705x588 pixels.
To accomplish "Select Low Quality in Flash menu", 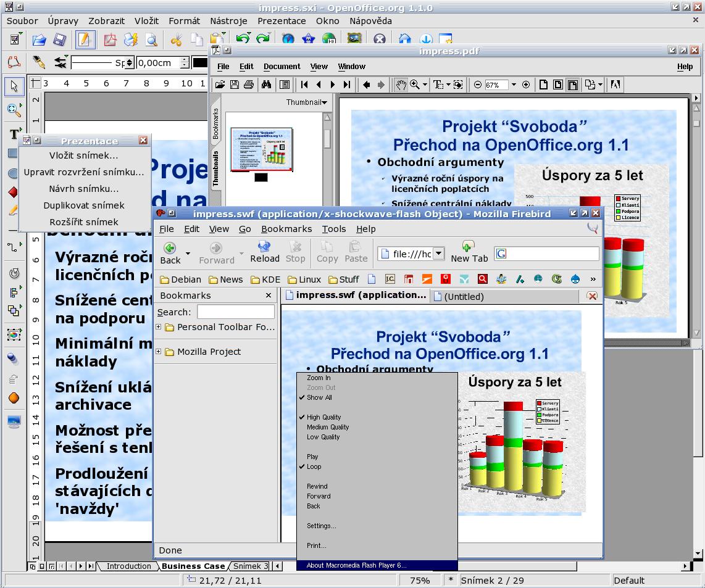I will click(x=323, y=437).
